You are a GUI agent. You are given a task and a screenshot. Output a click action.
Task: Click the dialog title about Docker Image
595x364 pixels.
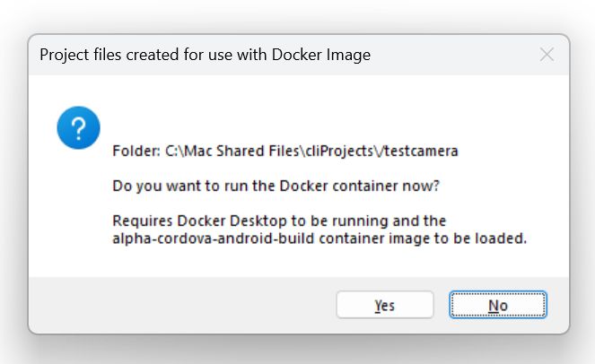[205, 55]
